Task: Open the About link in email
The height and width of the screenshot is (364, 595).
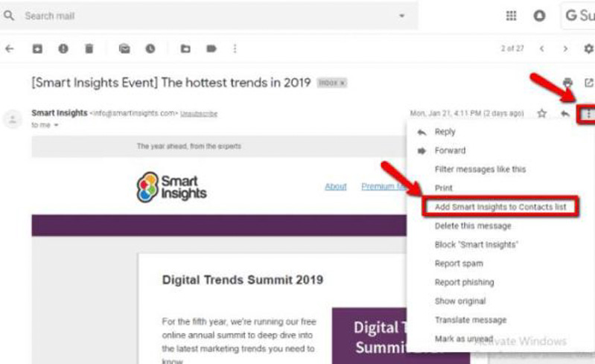Action: (x=336, y=187)
